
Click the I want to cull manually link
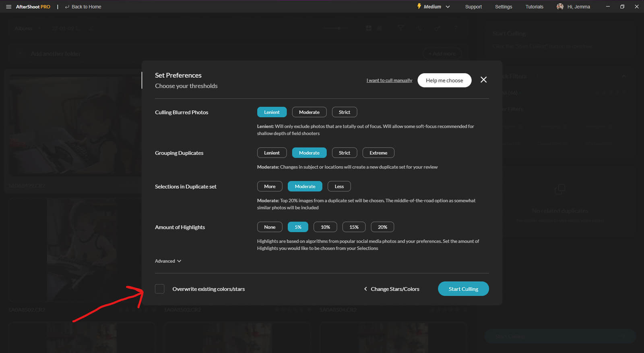pos(389,81)
